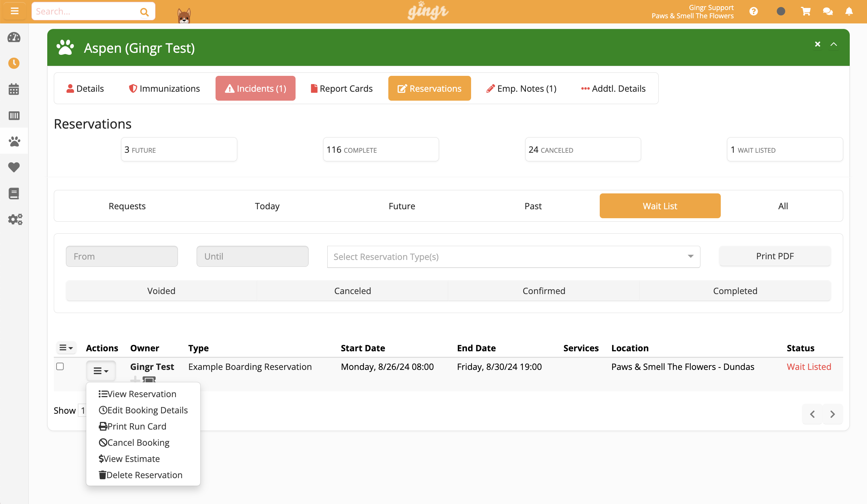Click the Until date field
Screen dimensions: 867x504
[252, 256]
